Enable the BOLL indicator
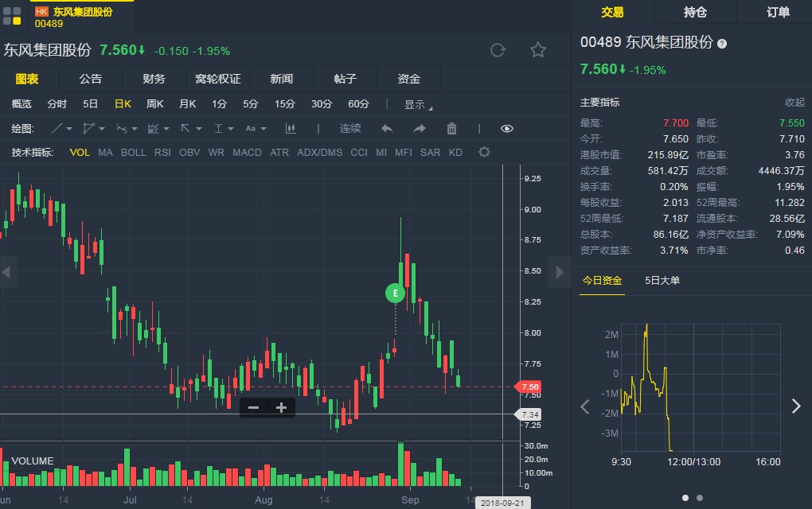Image resolution: width=812 pixels, height=509 pixels. [133, 152]
